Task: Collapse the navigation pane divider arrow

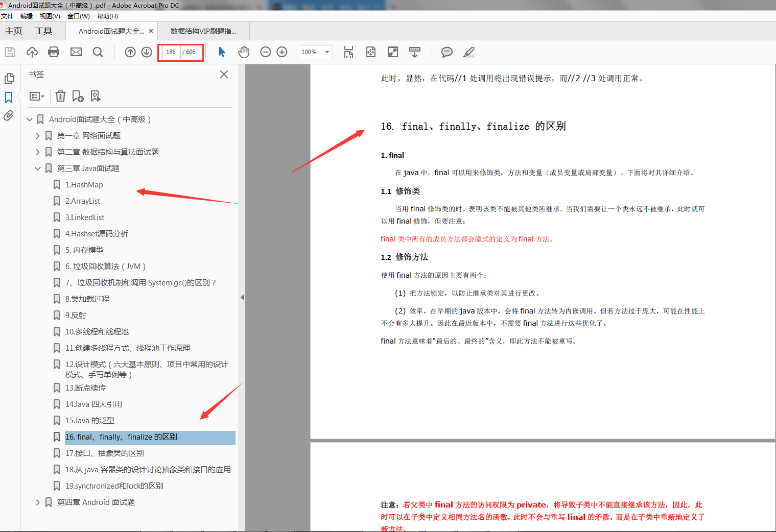Action: click(x=242, y=297)
